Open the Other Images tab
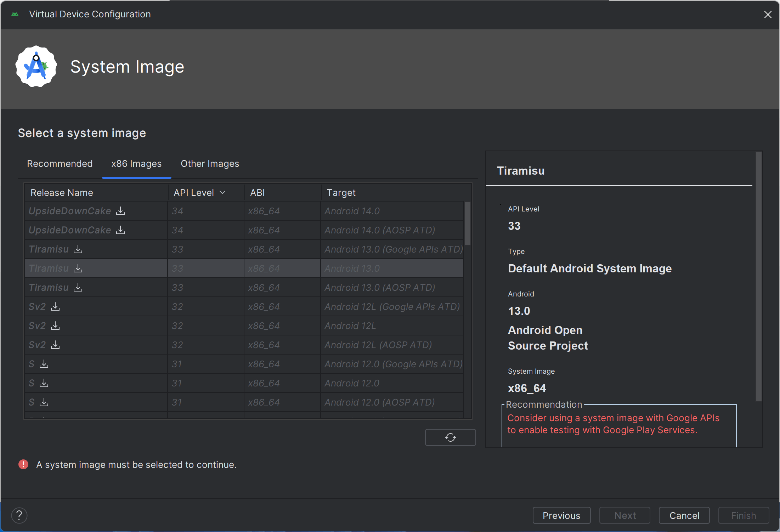 [210, 164]
